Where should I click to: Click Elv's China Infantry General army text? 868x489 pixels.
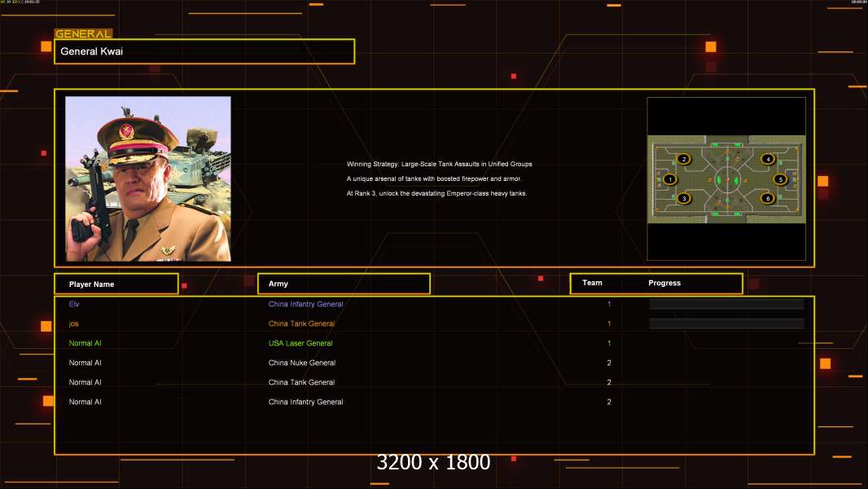pos(305,304)
